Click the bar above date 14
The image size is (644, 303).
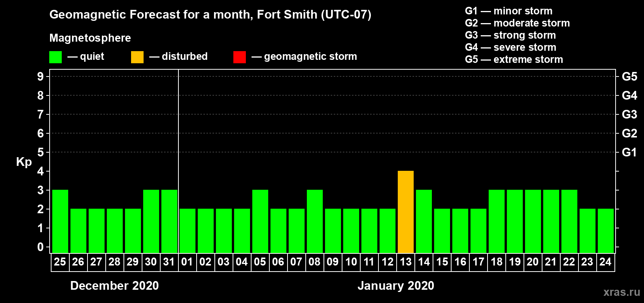tap(424, 221)
